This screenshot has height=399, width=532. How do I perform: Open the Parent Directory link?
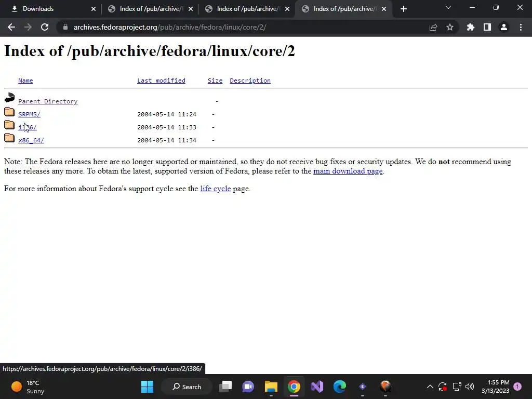pos(48,101)
